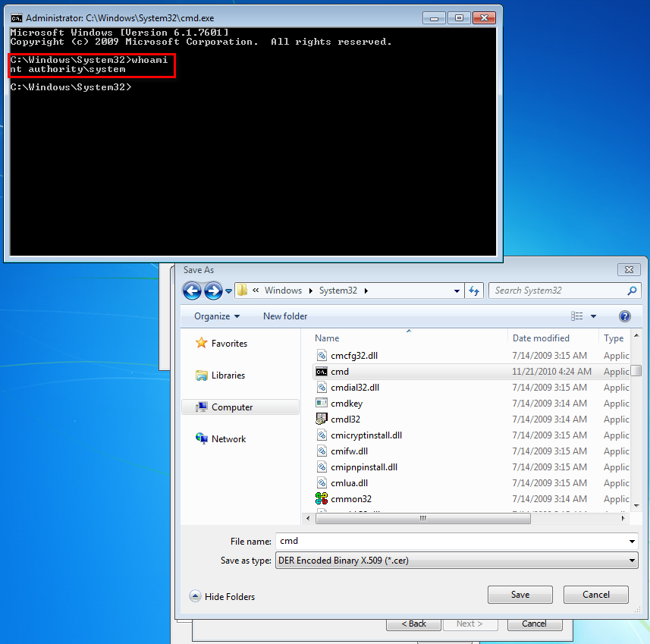Select the cmlua.dll file
This screenshot has height=644, width=650.
pos(349,483)
